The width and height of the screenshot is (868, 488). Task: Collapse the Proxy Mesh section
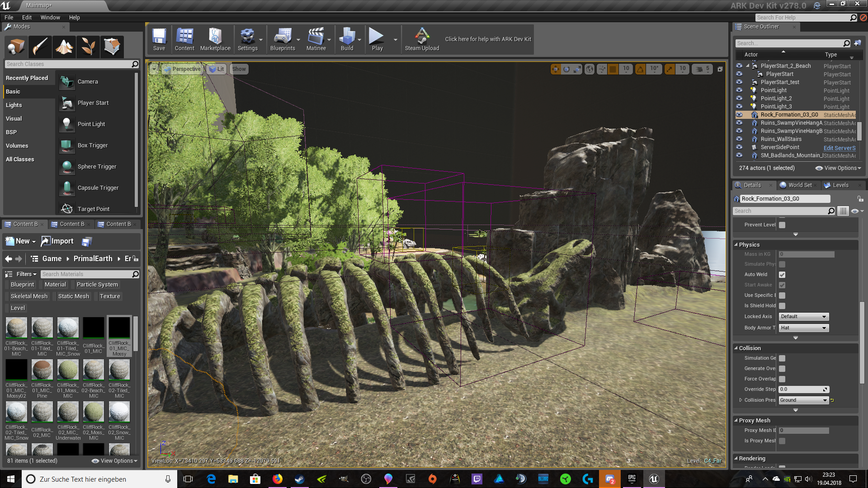click(x=736, y=421)
